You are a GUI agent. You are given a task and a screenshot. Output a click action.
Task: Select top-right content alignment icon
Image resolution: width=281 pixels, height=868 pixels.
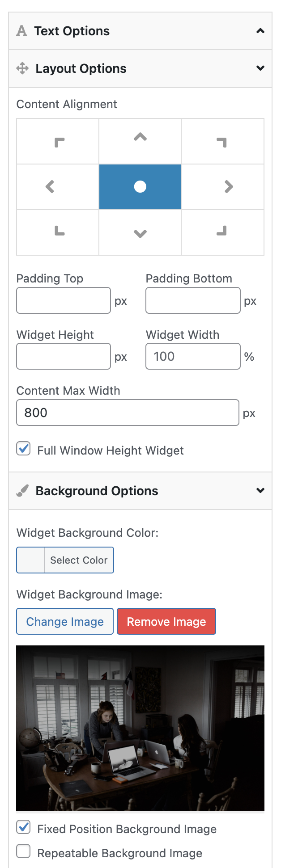tap(222, 142)
